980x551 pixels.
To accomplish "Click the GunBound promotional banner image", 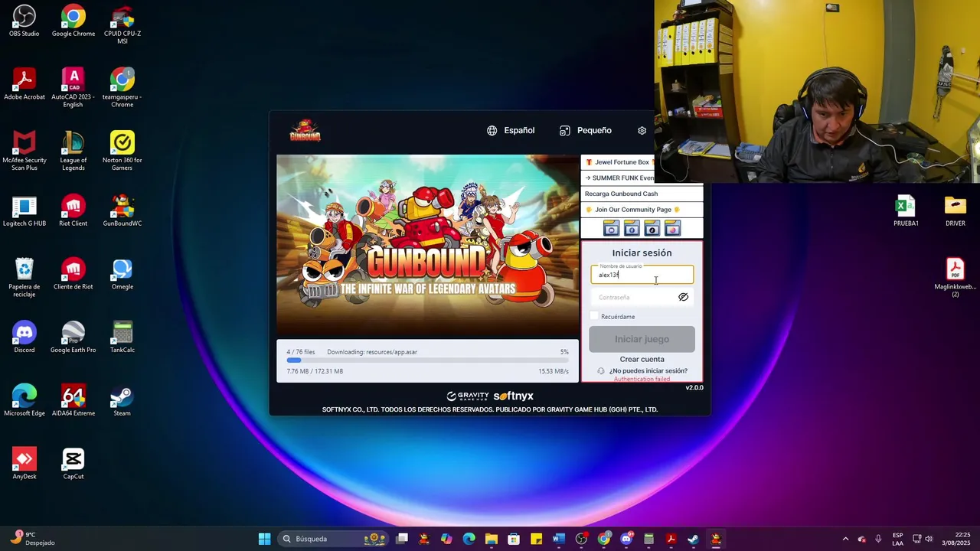I will 427,246.
